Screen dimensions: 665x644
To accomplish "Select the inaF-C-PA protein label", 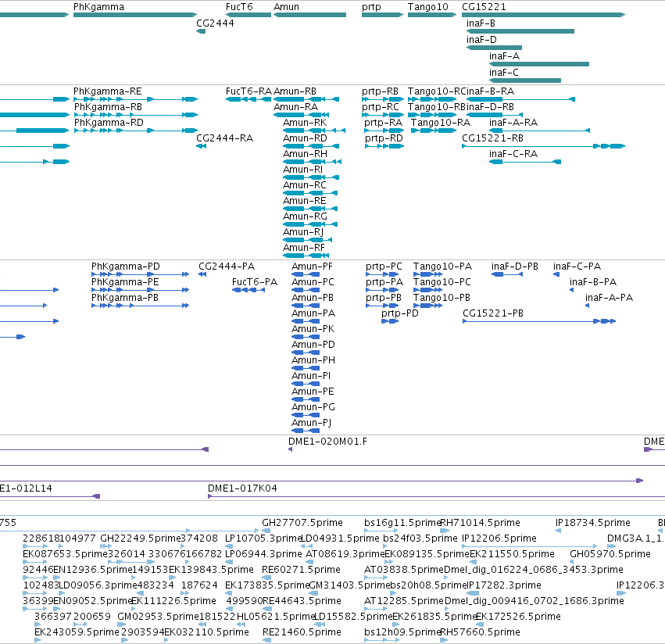I will (x=577, y=267).
